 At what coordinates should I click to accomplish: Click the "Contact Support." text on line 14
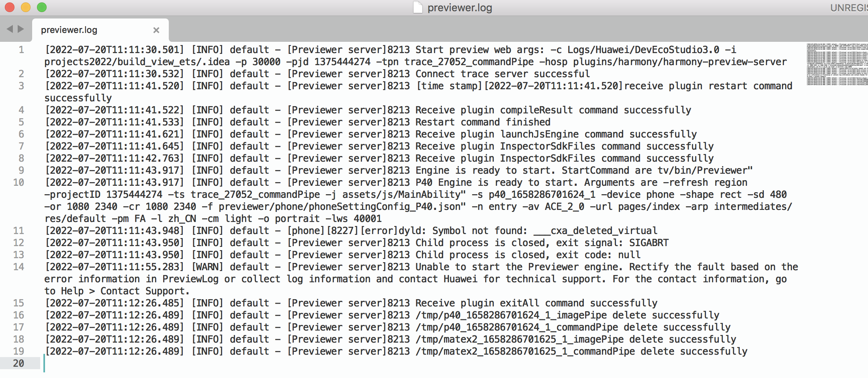pyautogui.click(x=145, y=291)
